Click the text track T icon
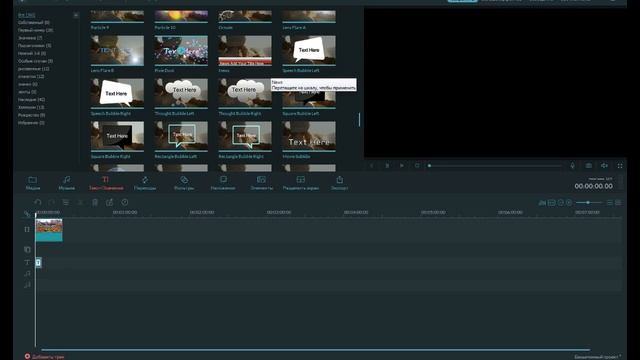Viewport: 640px width, 360px height. [27, 262]
